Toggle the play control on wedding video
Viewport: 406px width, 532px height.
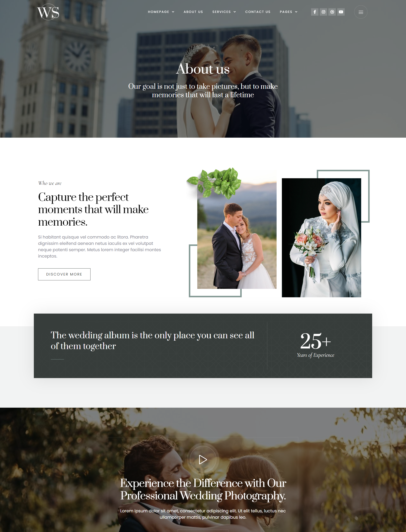pos(203,459)
